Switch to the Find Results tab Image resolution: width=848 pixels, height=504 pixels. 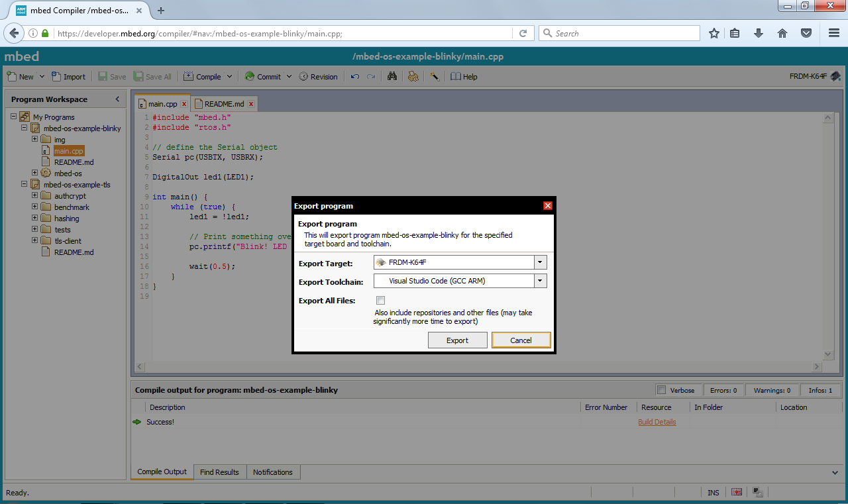point(219,472)
